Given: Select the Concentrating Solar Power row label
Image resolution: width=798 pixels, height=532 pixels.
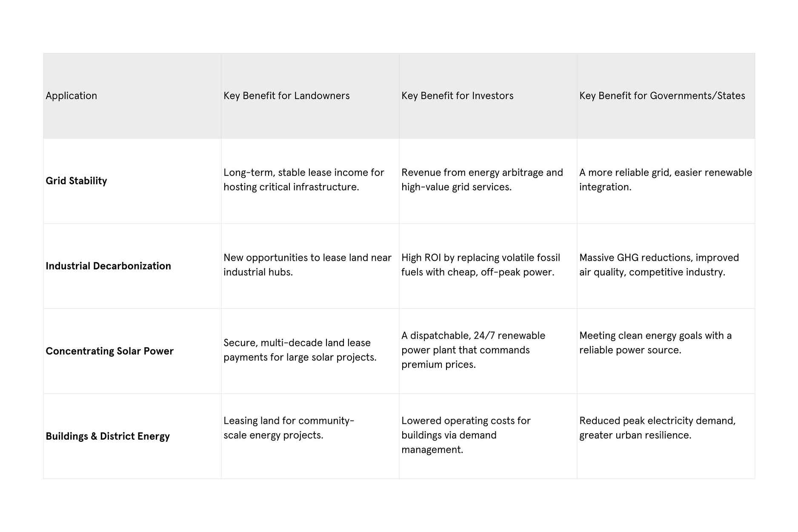Looking at the screenshot, I should (109, 351).
